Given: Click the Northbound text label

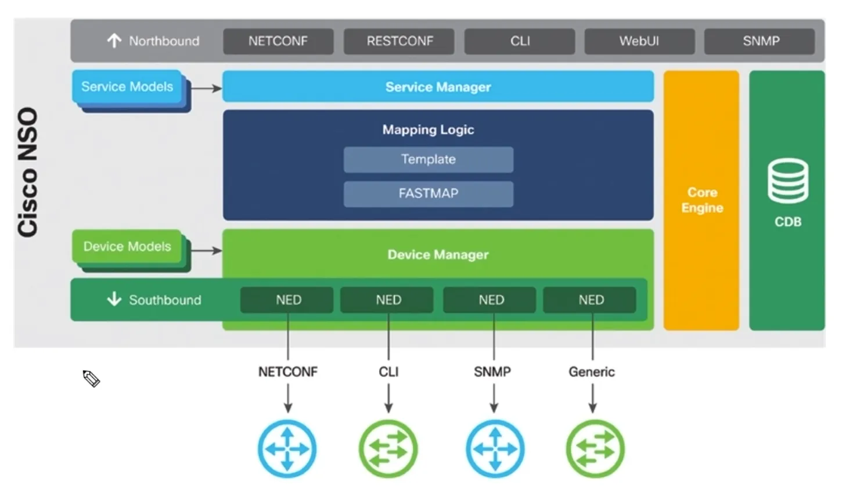Looking at the screenshot, I should click(x=164, y=41).
